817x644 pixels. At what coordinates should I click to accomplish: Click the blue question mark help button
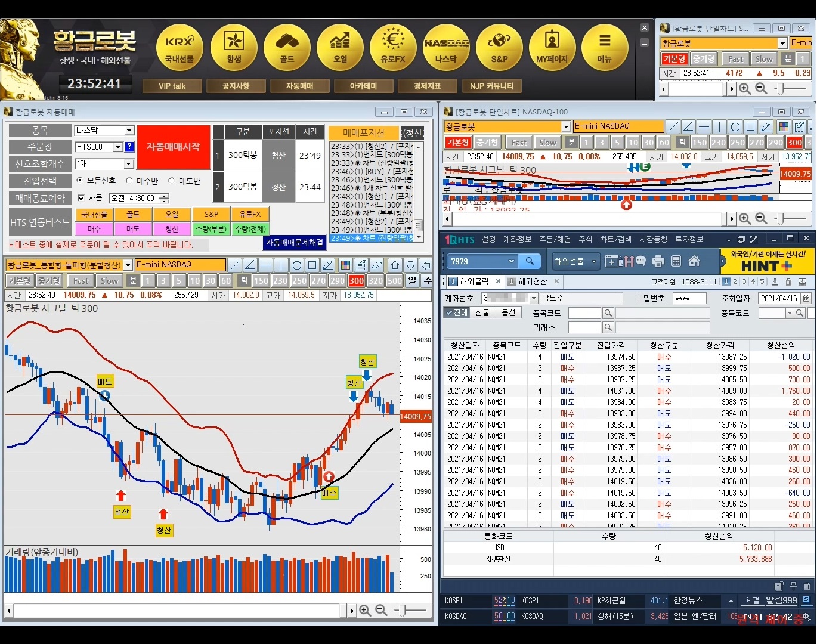pos(129,147)
